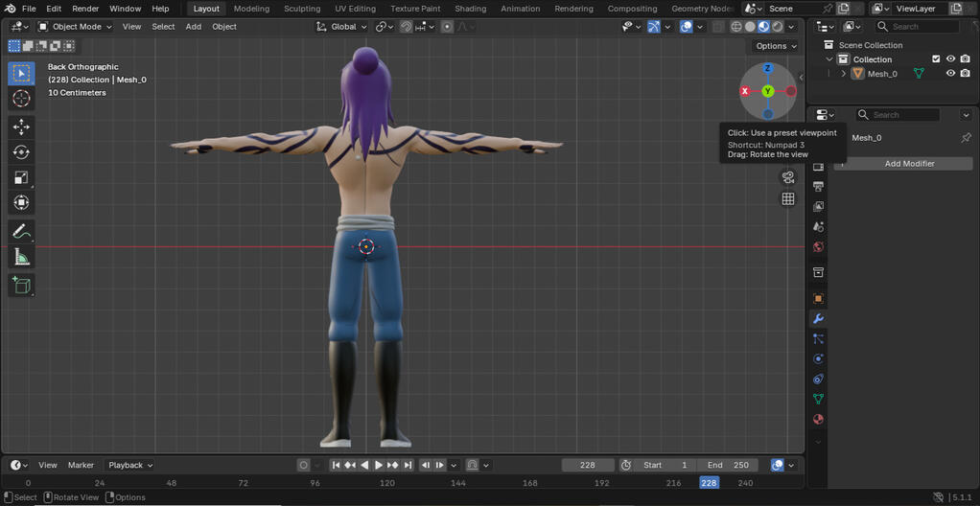Click the Blender logo menu icon
980x506 pixels.
coord(10,9)
